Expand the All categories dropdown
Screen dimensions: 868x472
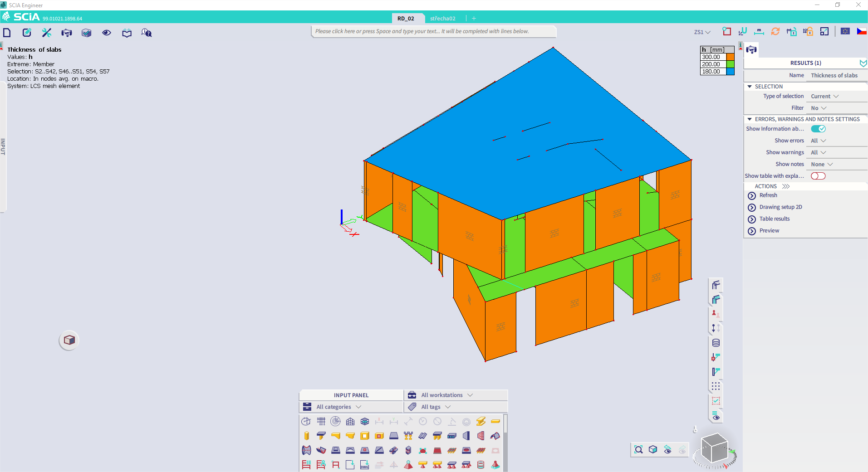coord(338,407)
